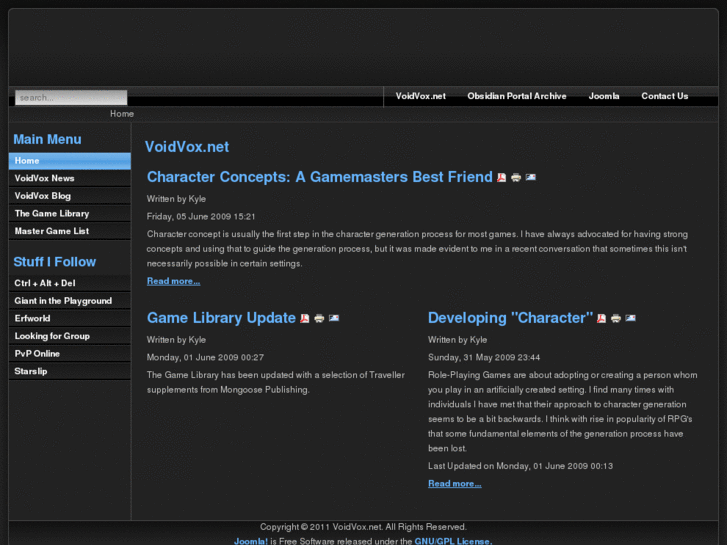Image resolution: width=727 pixels, height=545 pixels.
Task: Email the Game Library Update article
Action: 333,318
